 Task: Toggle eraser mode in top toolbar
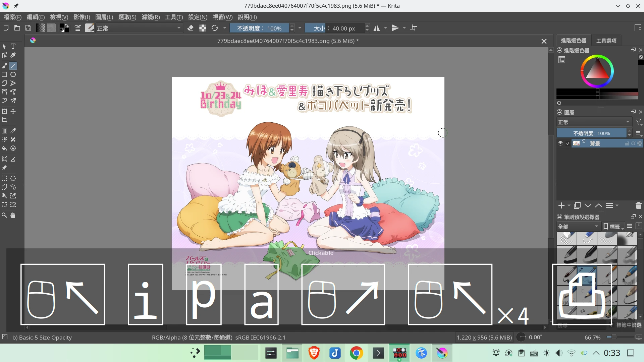[x=191, y=28]
